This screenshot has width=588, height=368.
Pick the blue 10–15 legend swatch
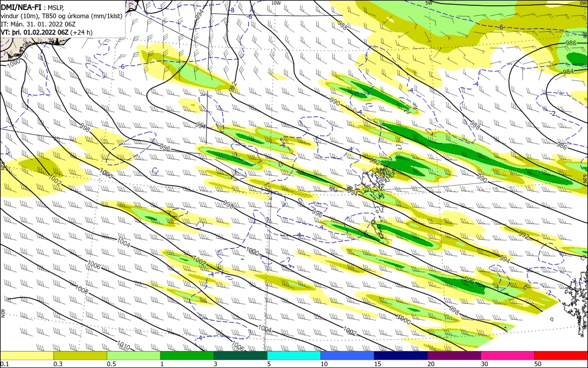348,356
